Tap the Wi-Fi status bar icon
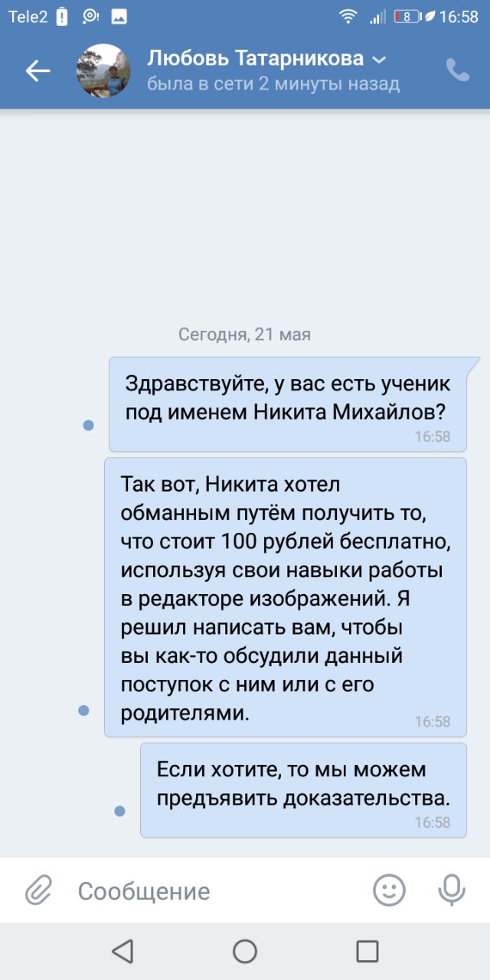The height and width of the screenshot is (980, 490). point(349,16)
